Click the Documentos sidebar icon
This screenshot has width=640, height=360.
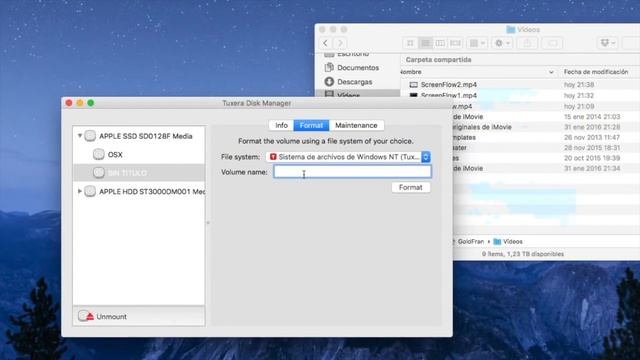coord(329,67)
